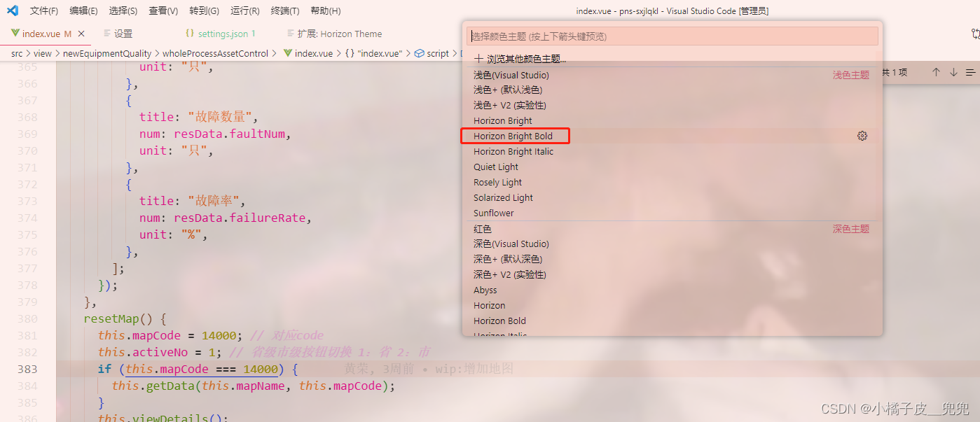The height and width of the screenshot is (422, 980).
Task: Go to previous find match arrow
Action: (936, 72)
